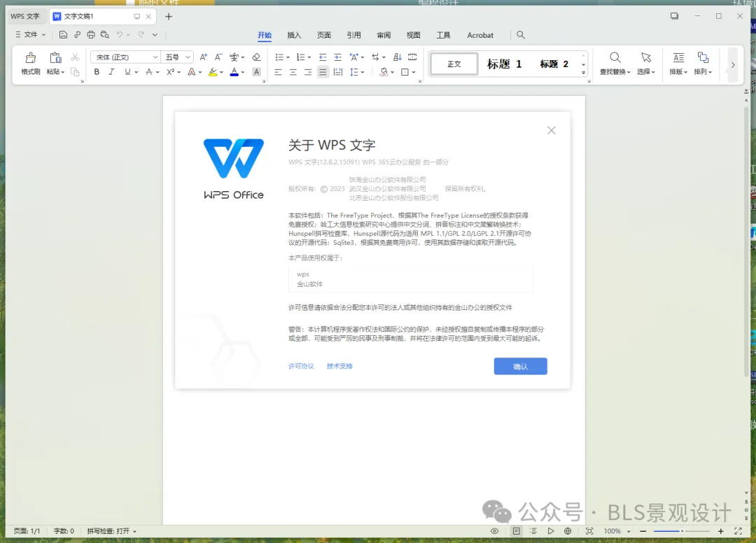Click the save icon in quick access toolbar
Image resolution: width=756 pixels, height=543 pixels.
(x=63, y=35)
